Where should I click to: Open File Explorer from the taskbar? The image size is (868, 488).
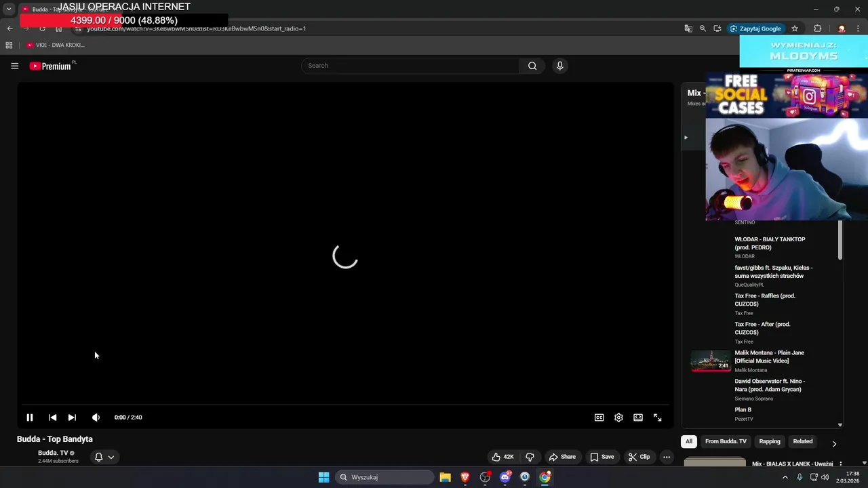click(445, 477)
